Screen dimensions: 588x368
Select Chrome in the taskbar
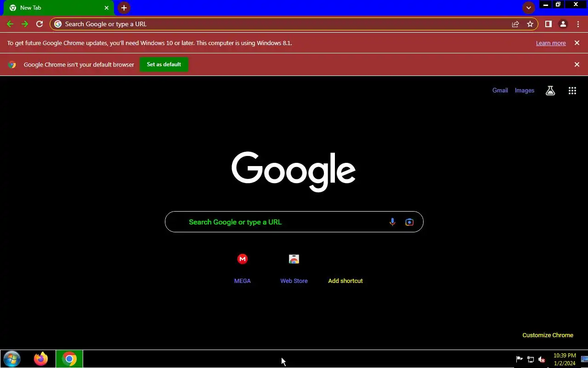(69, 359)
